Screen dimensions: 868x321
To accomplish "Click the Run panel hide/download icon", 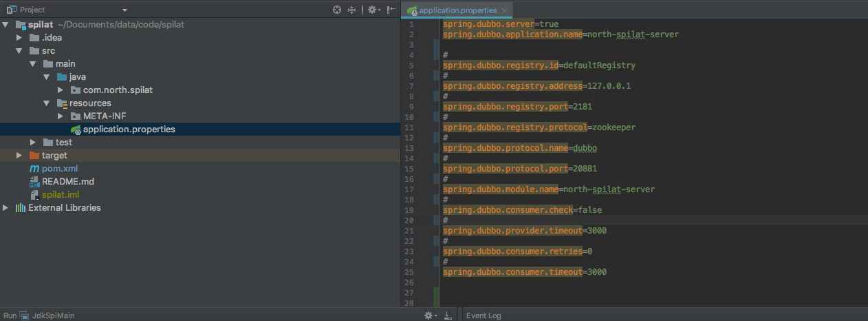I will [x=448, y=315].
